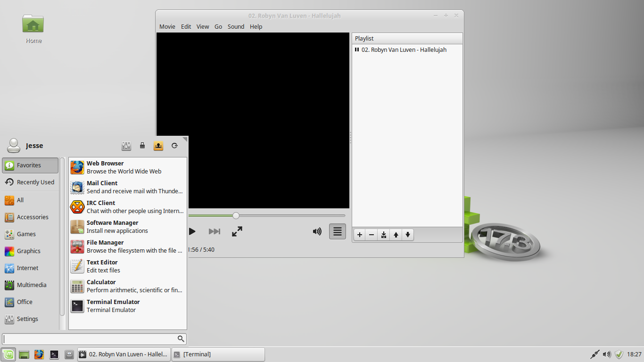Image resolution: width=644 pixels, height=362 pixels.
Task: Open the Multimedia category
Action: click(30, 285)
